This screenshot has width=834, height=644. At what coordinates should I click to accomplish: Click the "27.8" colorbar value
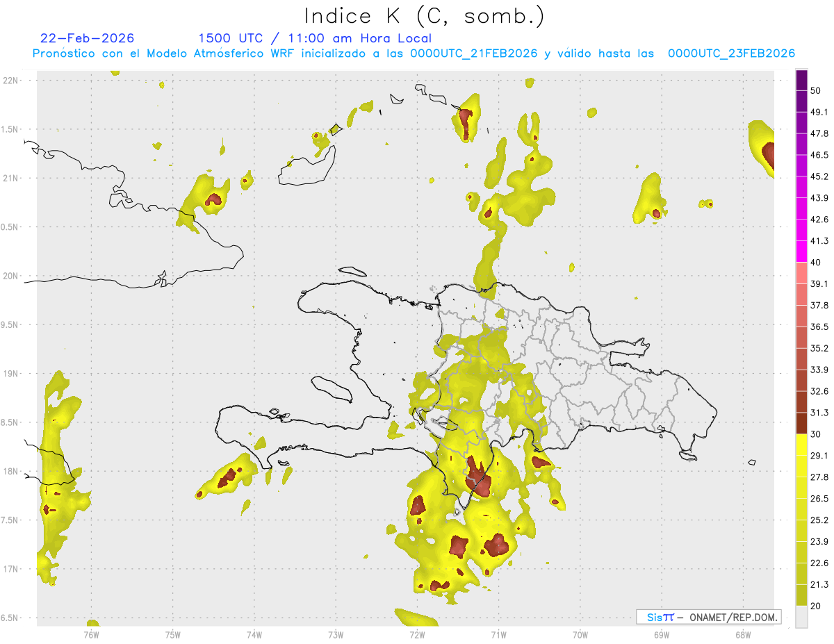[819, 477]
